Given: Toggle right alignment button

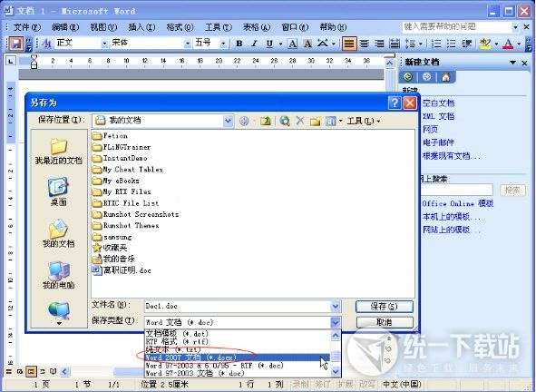Looking at the screenshot, I should (379, 44).
